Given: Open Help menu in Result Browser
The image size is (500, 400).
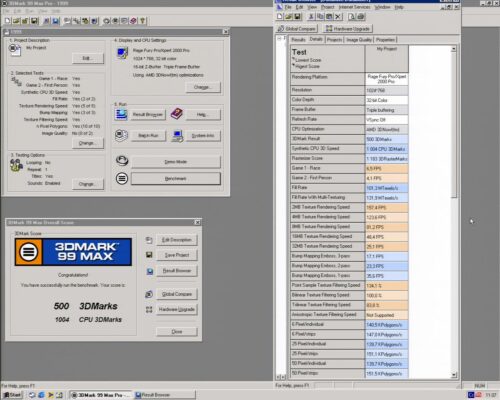Looking at the screenshot, I should [x=399, y=7].
